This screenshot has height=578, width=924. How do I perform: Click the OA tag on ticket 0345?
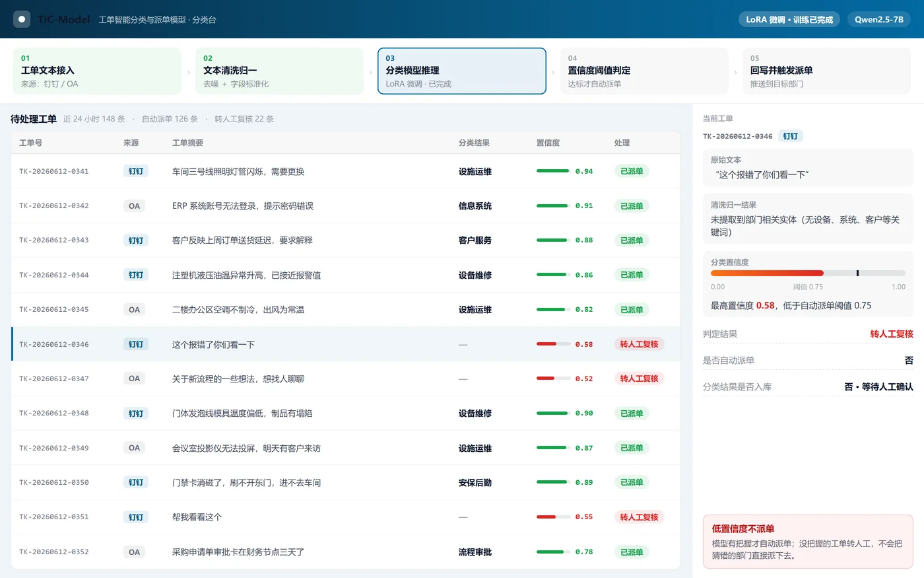coord(135,310)
